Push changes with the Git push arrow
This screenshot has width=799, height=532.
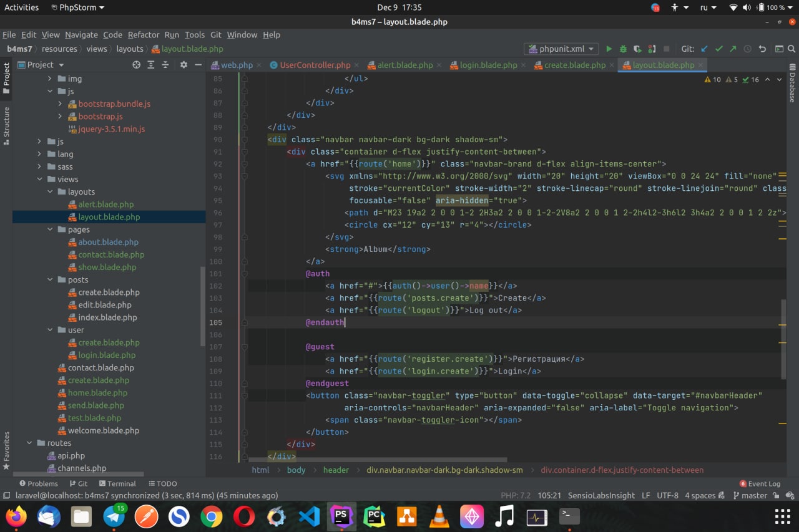pyautogui.click(x=732, y=49)
